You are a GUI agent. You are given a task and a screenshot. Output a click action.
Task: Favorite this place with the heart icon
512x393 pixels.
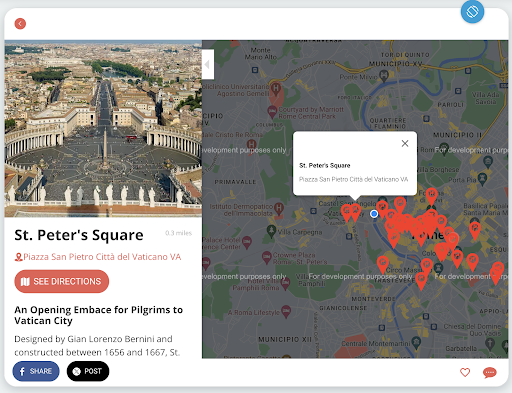465,372
